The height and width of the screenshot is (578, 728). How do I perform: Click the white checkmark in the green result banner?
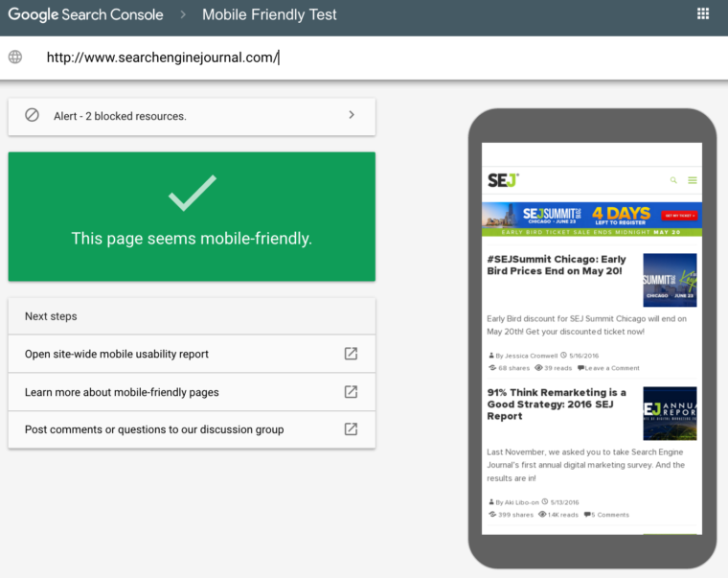pyautogui.click(x=193, y=193)
